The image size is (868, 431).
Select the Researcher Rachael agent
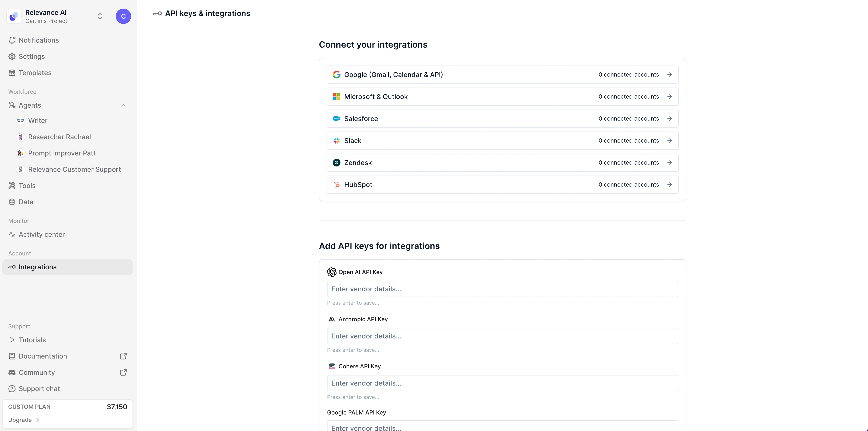[x=59, y=137]
